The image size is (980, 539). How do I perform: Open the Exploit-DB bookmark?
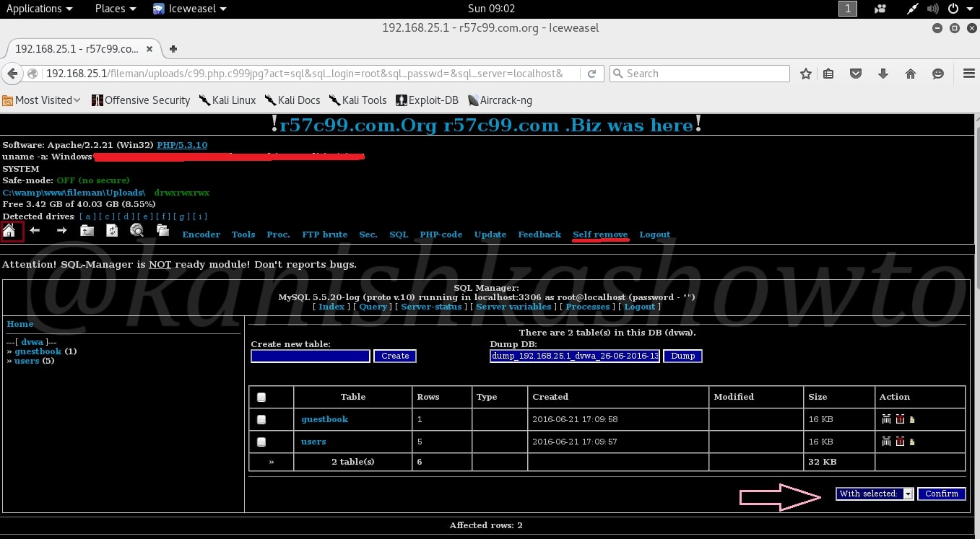[428, 100]
